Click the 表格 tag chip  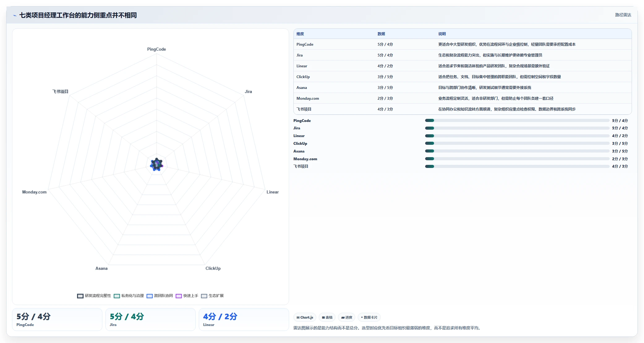click(x=327, y=317)
